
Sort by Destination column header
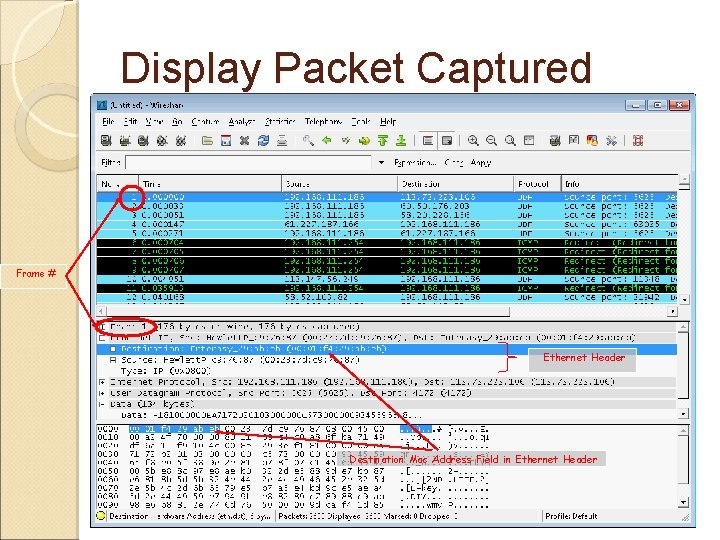(455, 184)
